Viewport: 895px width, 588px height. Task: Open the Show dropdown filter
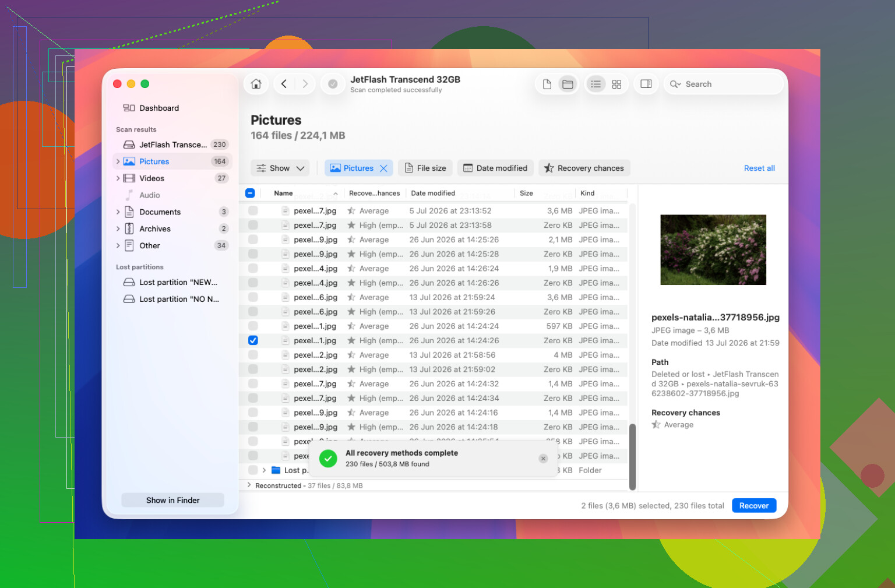(280, 168)
